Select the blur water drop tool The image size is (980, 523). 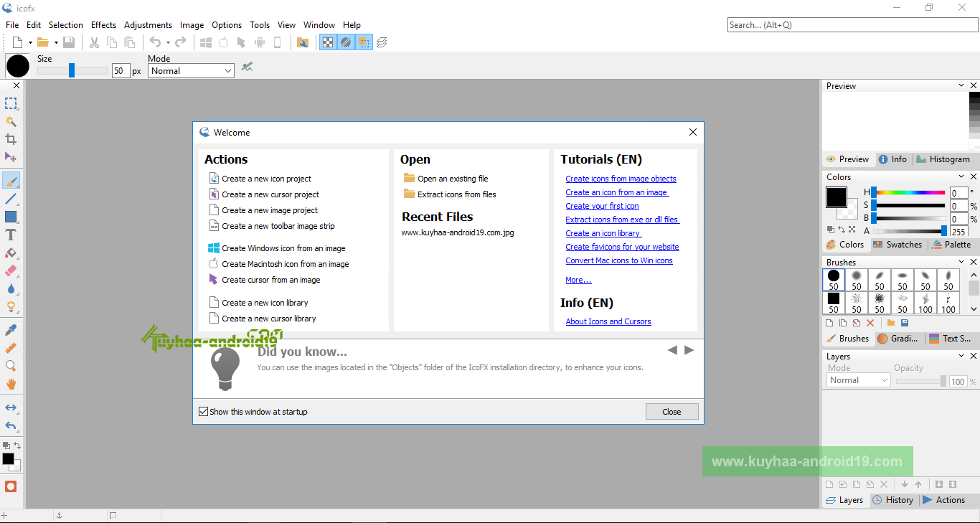[11, 288]
